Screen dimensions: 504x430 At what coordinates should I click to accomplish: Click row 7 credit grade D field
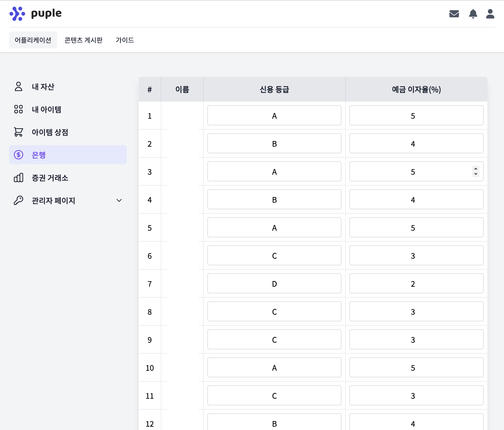pyautogui.click(x=274, y=284)
